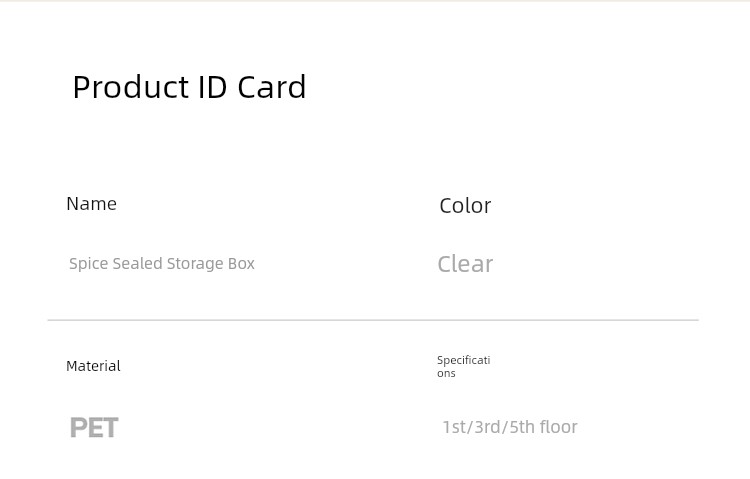Click the word Card in the heading
Viewport: 750px width, 479px height.
coord(272,88)
